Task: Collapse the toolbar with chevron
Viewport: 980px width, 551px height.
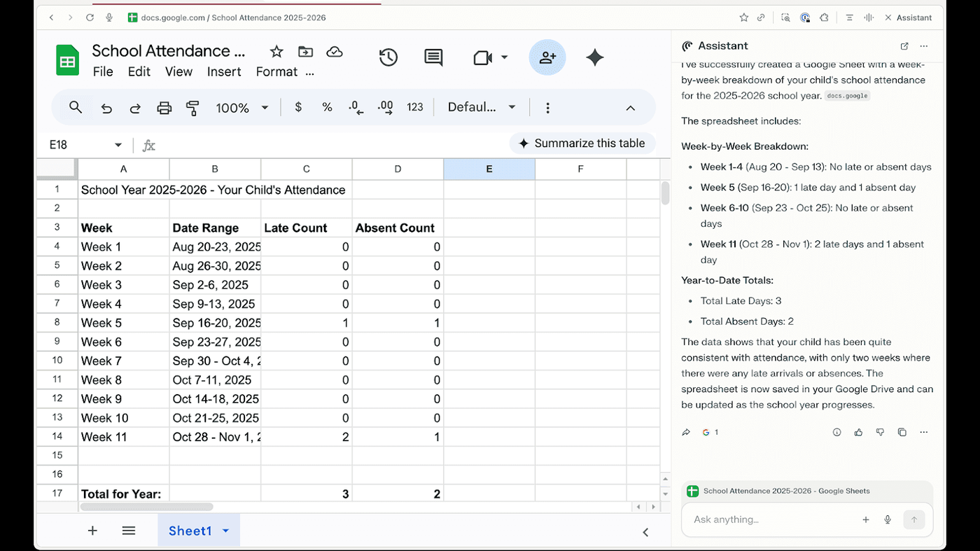Action: pos(630,108)
